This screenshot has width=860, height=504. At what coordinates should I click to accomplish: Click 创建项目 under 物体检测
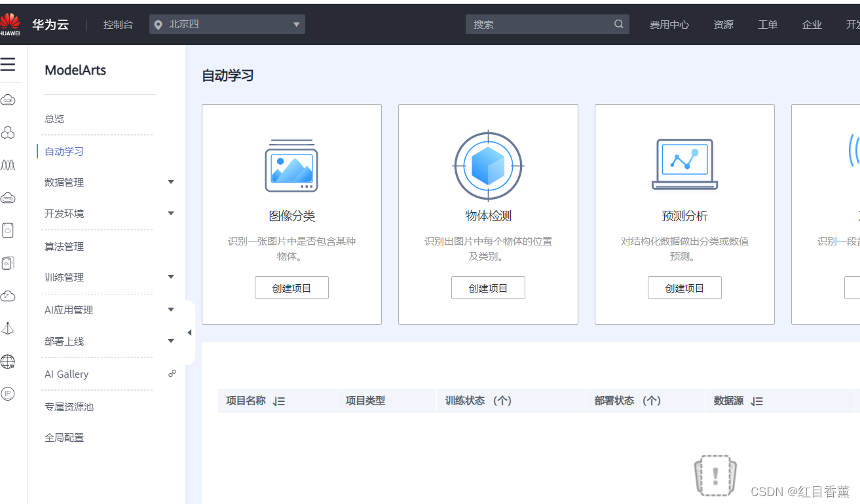tap(488, 288)
